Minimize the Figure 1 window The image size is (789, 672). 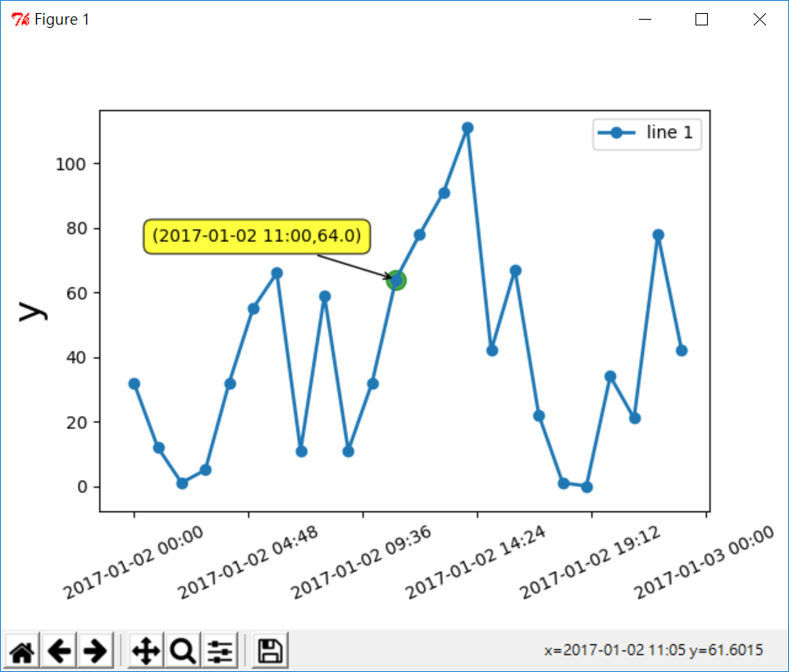point(645,20)
